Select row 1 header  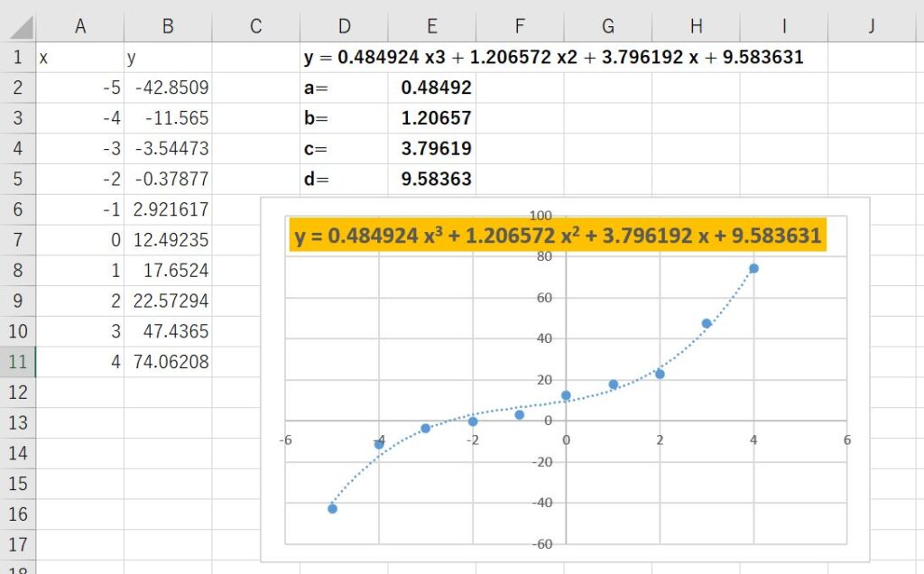pos(18,57)
